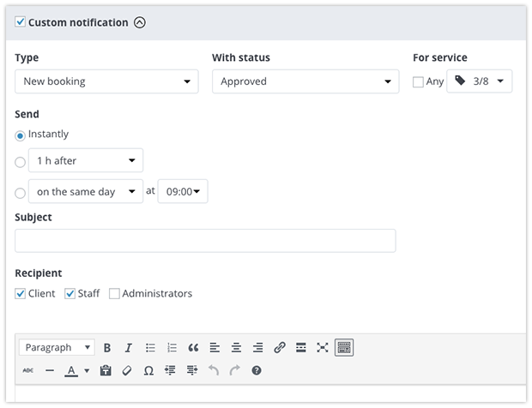Select the '1 h after' radio button
This screenshot has width=532, height=408.
tap(20, 162)
